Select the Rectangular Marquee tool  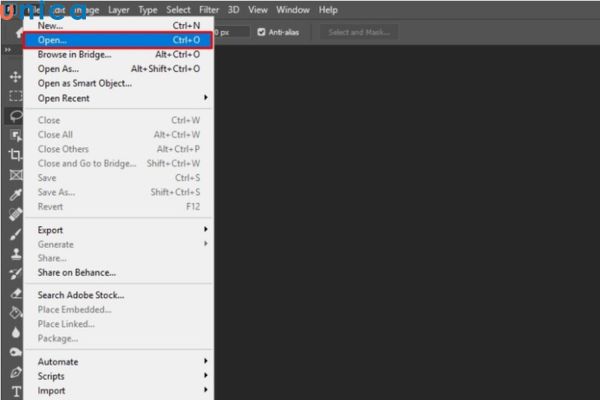15,96
